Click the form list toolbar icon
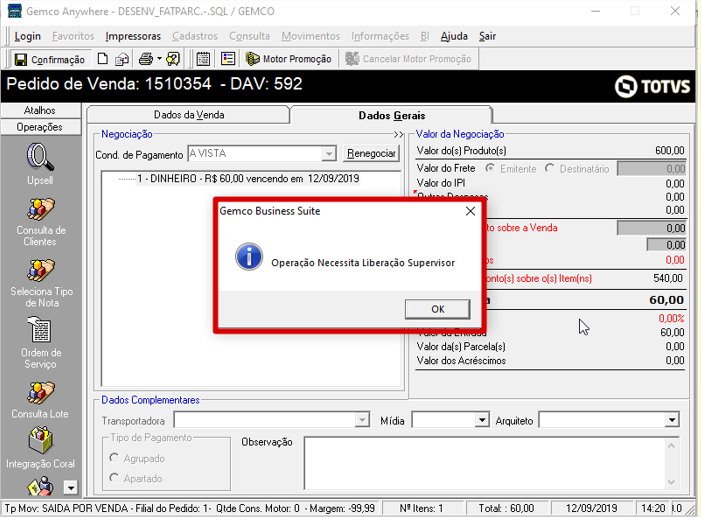 pyautogui.click(x=228, y=59)
